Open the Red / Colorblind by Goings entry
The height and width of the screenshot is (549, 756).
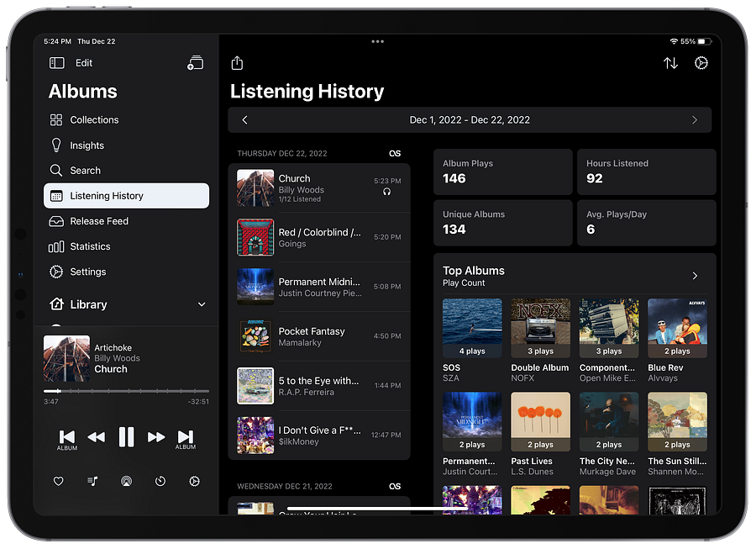[319, 237]
